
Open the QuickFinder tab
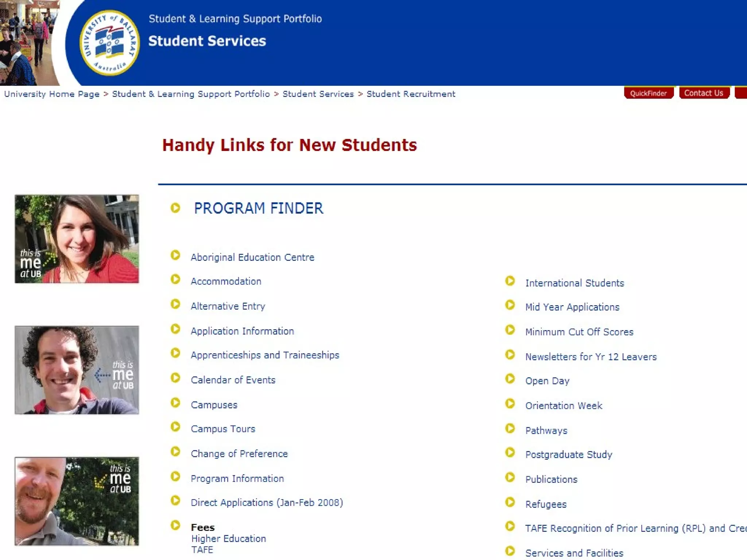coord(648,93)
